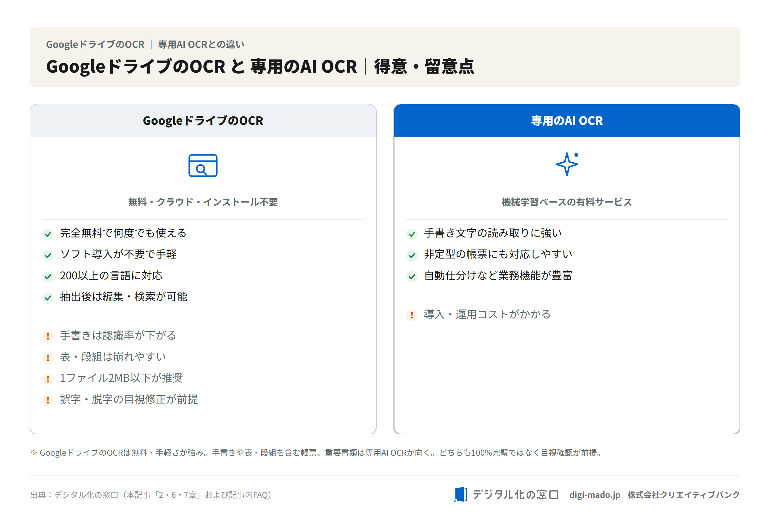Click 株式会社クリエイティブバンク company name
This screenshot has height=532, width=770.
pyautogui.click(x=683, y=495)
